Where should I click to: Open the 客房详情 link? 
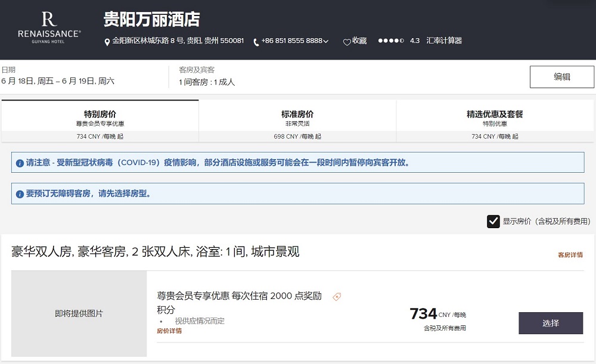point(570,254)
